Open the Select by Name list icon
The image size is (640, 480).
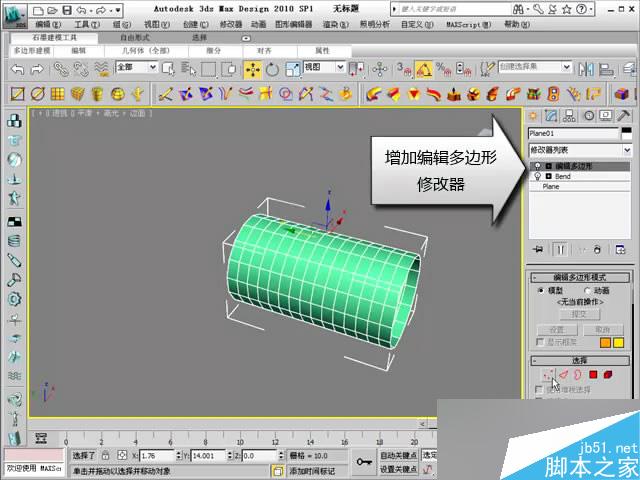pos(188,69)
